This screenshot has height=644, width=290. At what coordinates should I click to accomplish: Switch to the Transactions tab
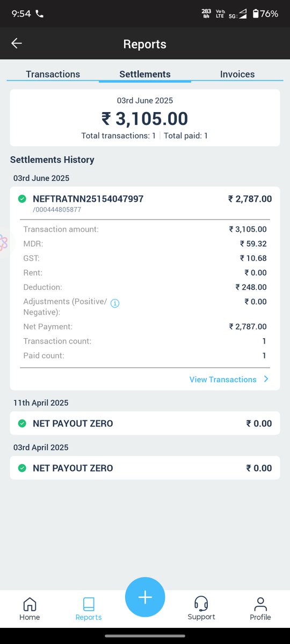(53, 75)
